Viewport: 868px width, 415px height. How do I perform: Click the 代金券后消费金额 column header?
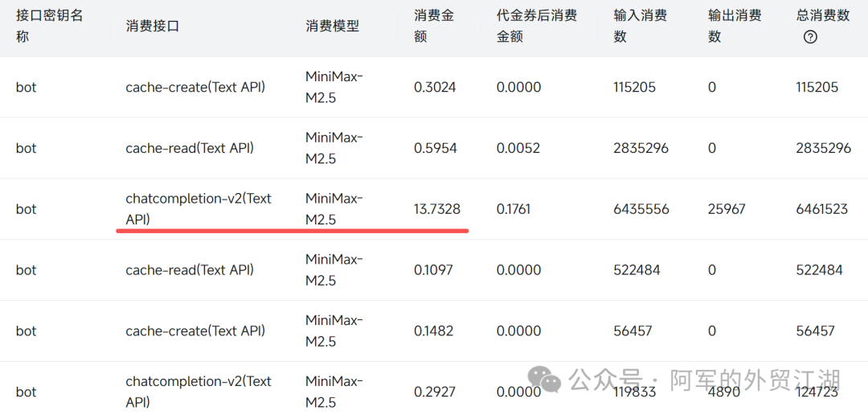click(x=536, y=26)
